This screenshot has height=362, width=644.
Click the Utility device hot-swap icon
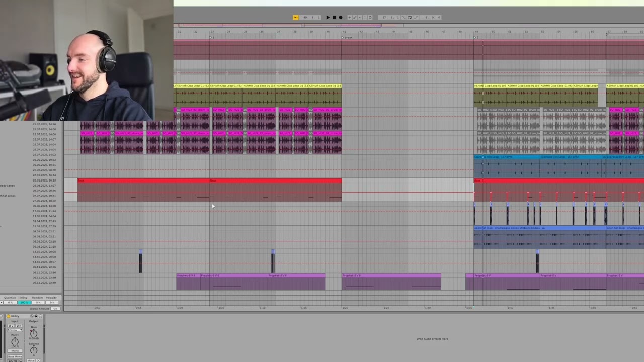[32, 316]
